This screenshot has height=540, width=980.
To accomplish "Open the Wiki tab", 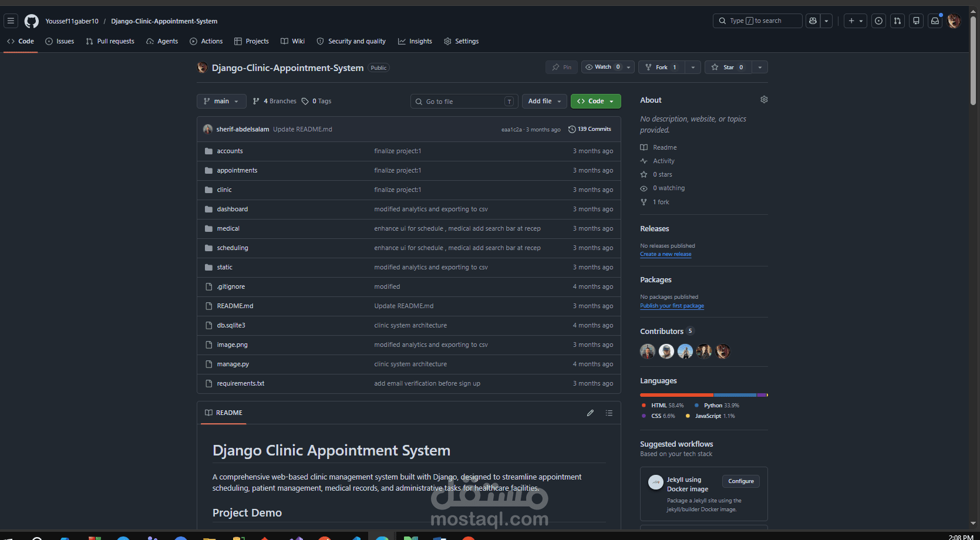I will (292, 41).
